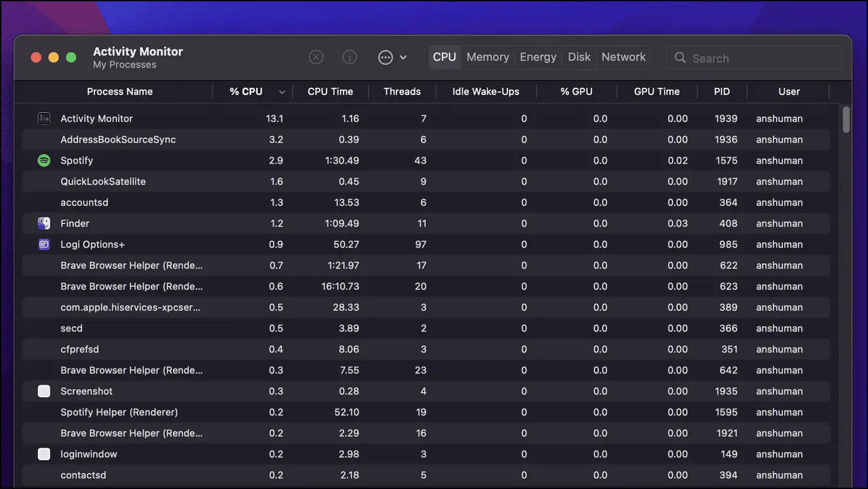Click the Screenshot process name
This screenshot has height=489, width=868.
point(87,391)
